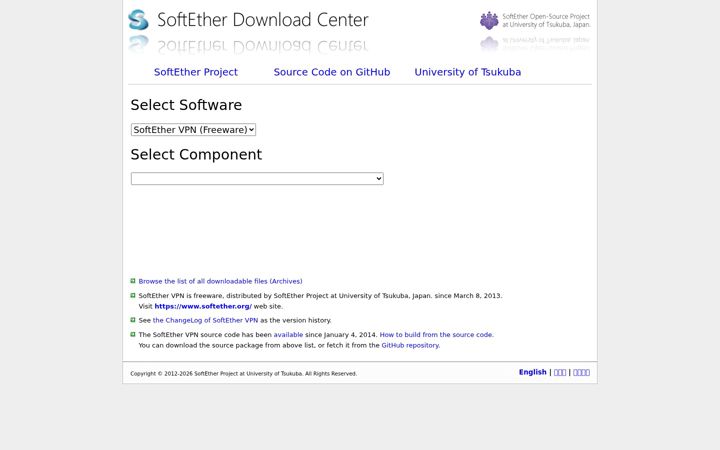Select the last language link in footer

pyautogui.click(x=581, y=372)
